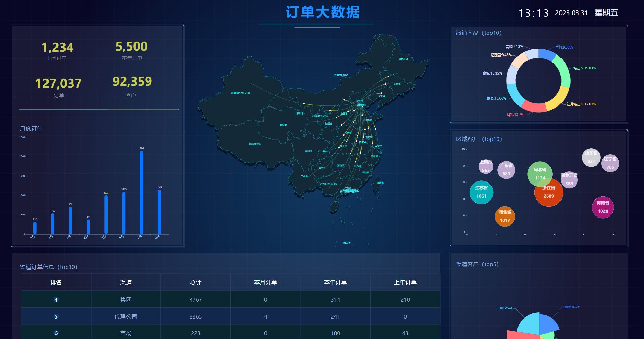Select the 江苏省 1061 bubble

(481, 193)
